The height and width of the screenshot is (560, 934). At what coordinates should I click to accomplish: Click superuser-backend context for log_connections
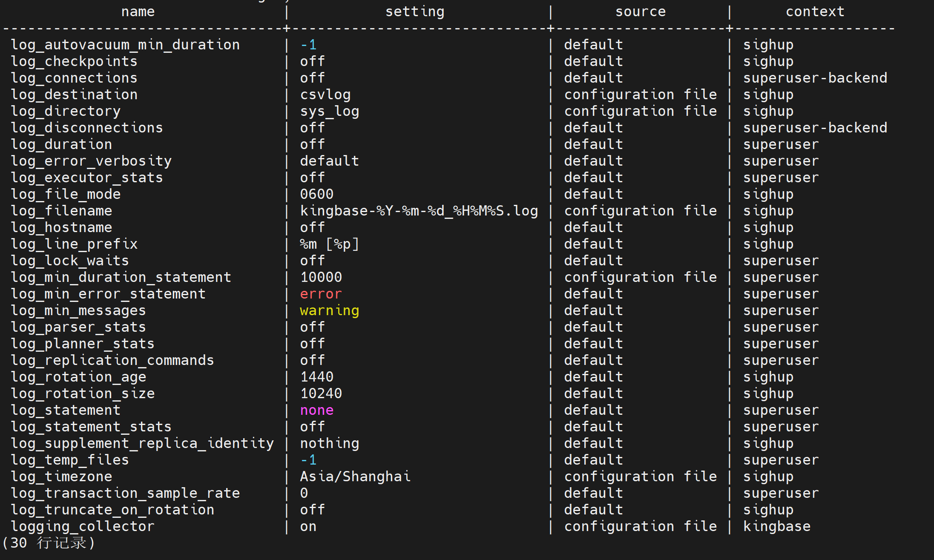[815, 78]
